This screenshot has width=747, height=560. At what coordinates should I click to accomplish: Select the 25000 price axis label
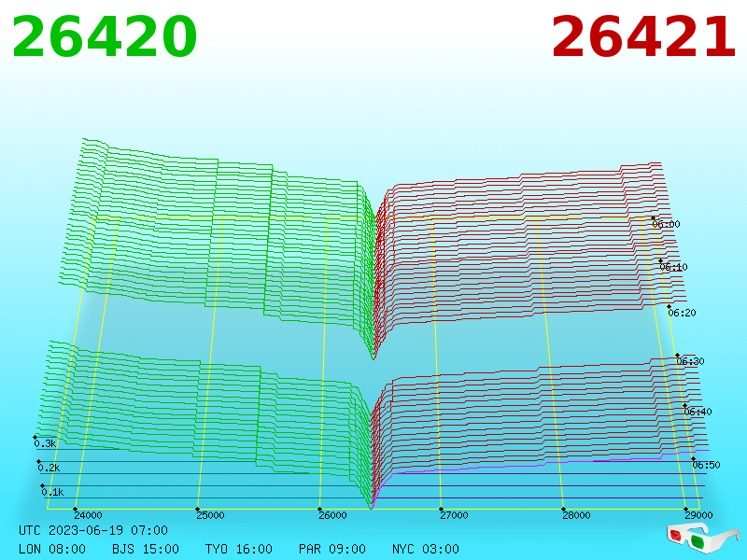(210, 515)
